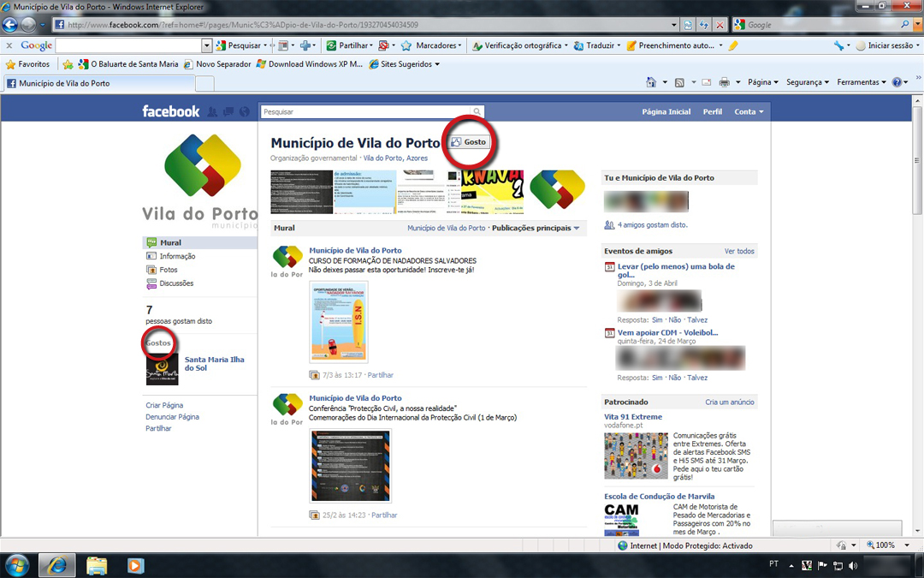This screenshot has width=924, height=578.
Task: Click the browser Forward arrow button
Action: 28,25
